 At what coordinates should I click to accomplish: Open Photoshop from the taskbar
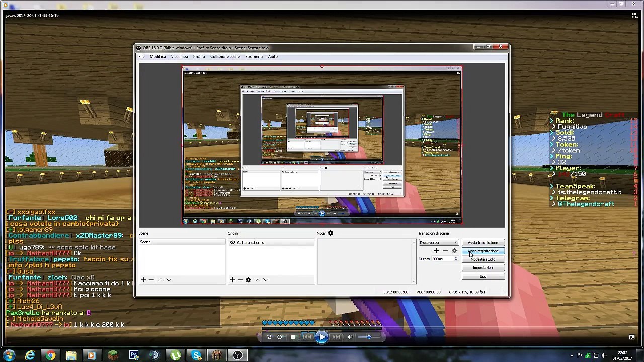point(134,356)
